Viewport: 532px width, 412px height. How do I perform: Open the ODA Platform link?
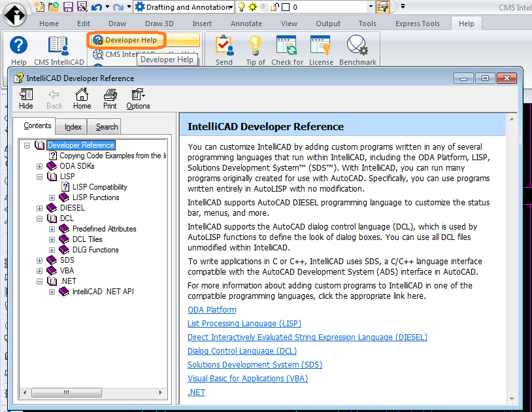tap(212, 310)
